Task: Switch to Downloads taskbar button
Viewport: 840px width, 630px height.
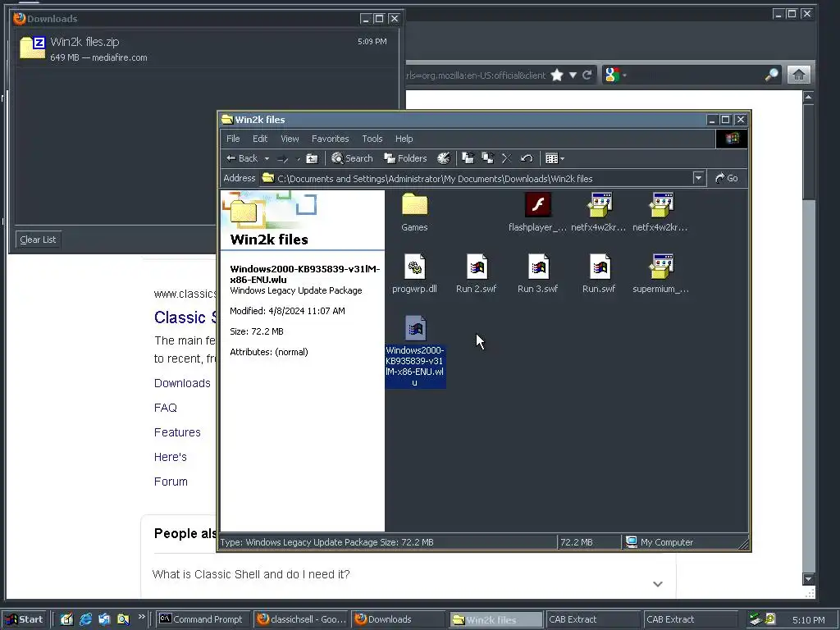Action: (399, 619)
